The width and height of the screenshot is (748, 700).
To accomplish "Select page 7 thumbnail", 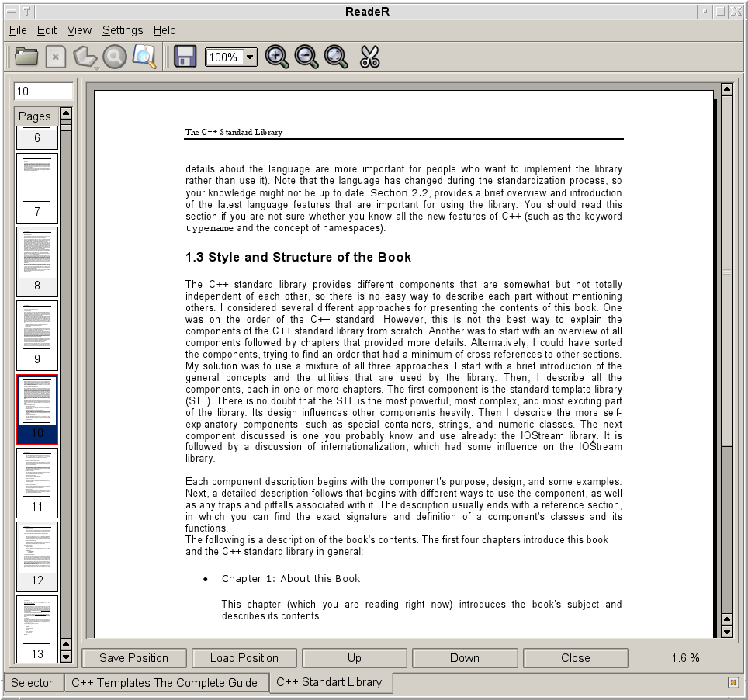I will 37,188.
